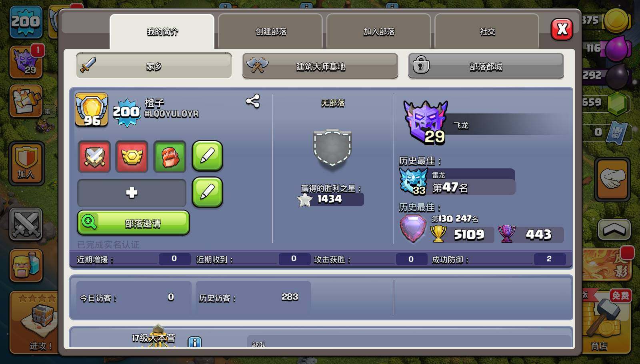This screenshot has width=640, height=364.
Task: Edit player labels with the top pencil button
Action: [x=207, y=156]
